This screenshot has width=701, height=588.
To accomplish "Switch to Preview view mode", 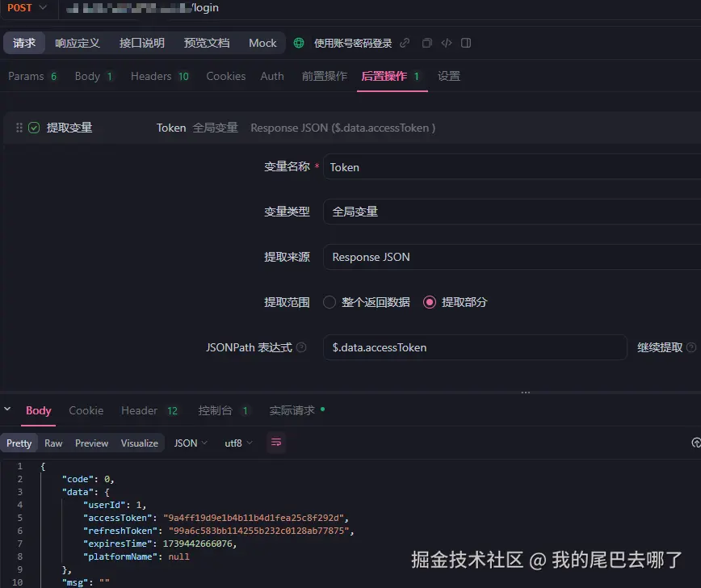I will coord(91,443).
